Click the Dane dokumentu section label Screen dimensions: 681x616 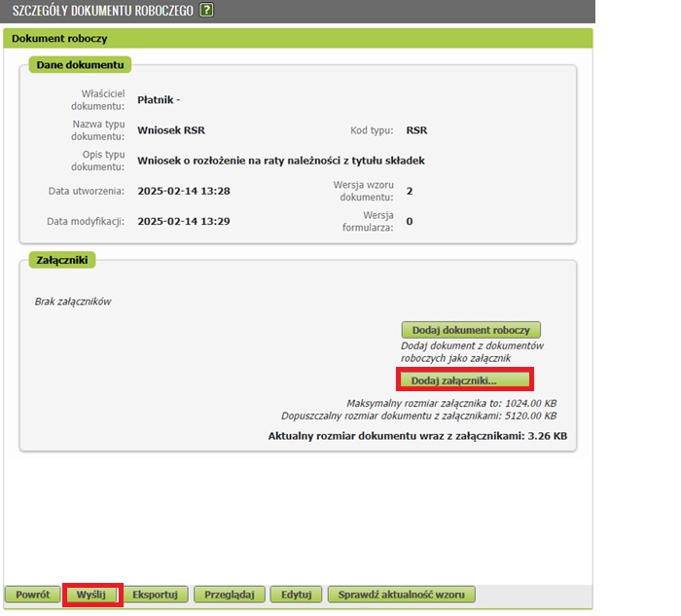(x=80, y=65)
